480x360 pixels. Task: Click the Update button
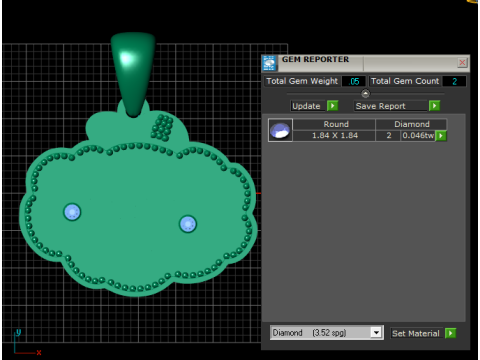(307, 106)
